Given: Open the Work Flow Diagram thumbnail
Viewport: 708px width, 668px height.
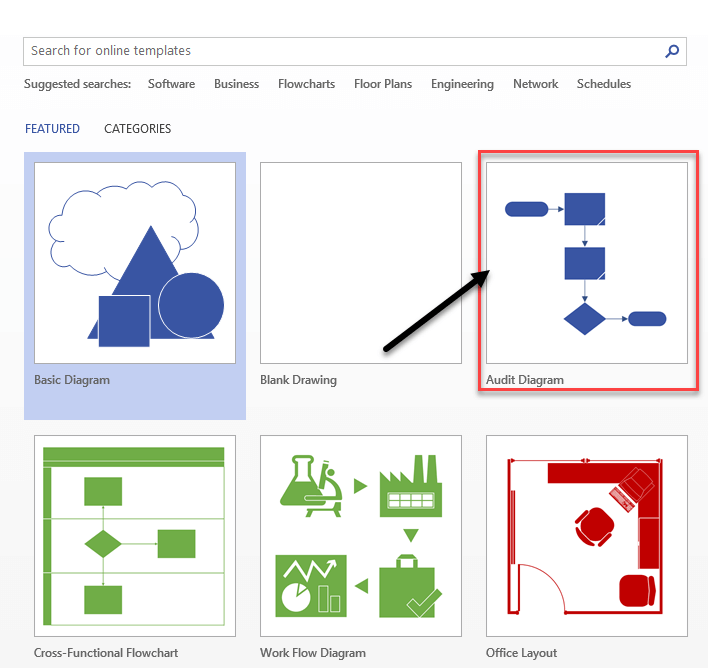Looking at the screenshot, I should pos(361,535).
